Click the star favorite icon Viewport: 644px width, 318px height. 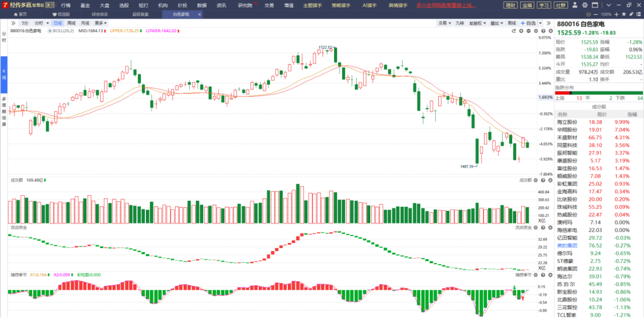point(624,14)
